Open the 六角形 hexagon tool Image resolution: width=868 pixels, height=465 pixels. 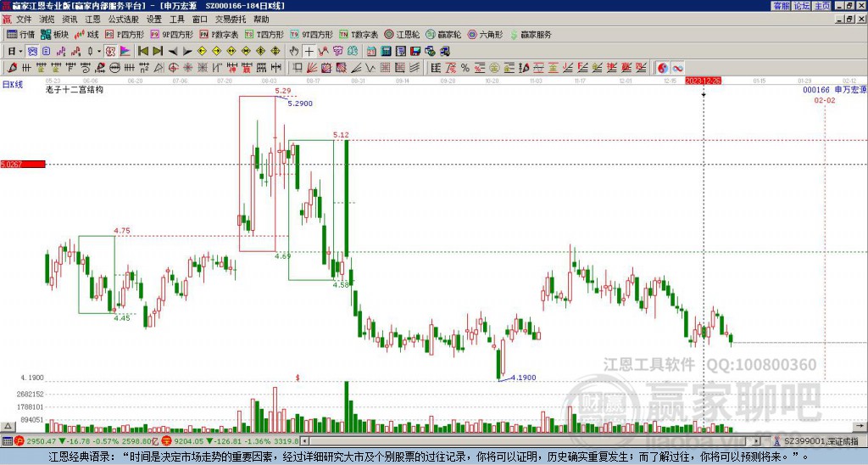[486, 34]
